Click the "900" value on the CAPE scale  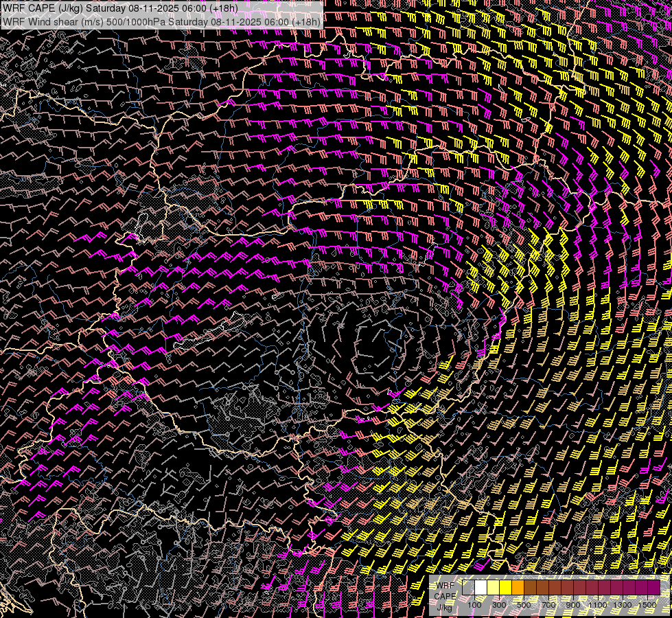(x=573, y=605)
